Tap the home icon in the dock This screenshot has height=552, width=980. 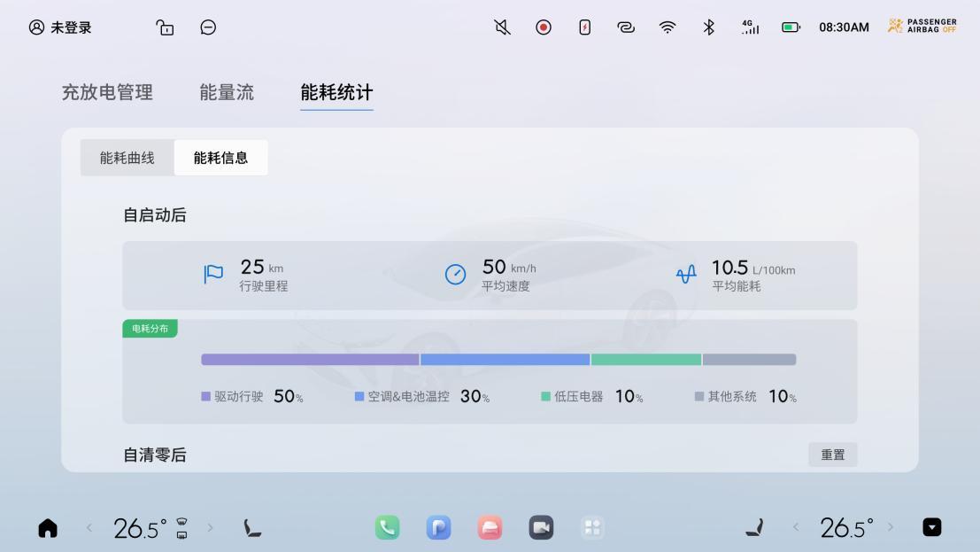pyautogui.click(x=47, y=528)
